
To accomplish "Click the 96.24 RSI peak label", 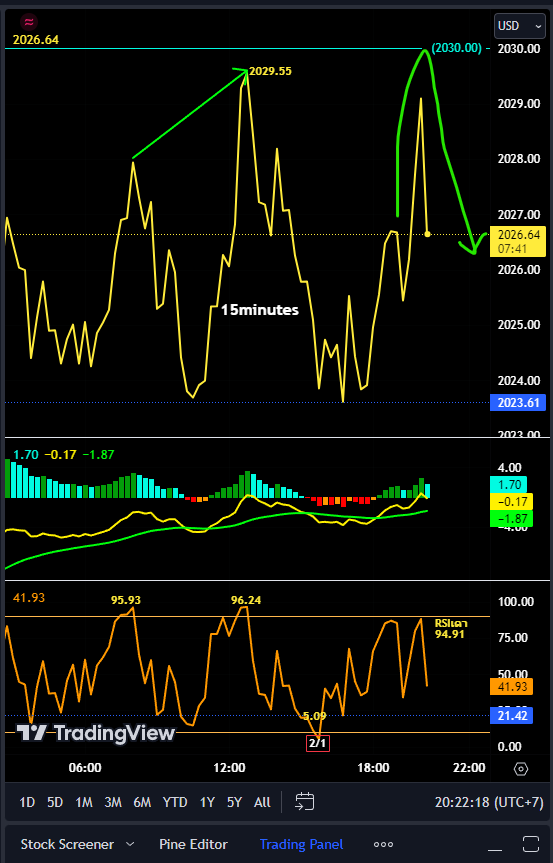I will [x=246, y=600].
